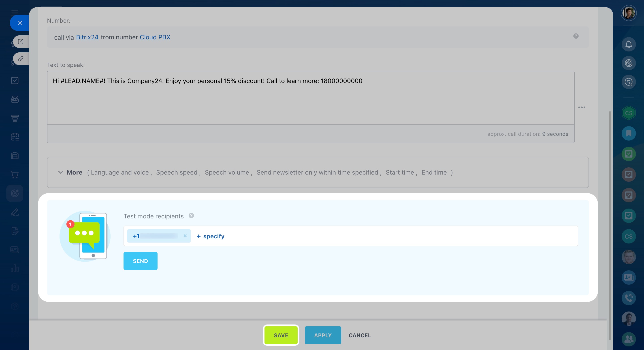The image size is (644, 350).
Task: Open in new window icon button
Action: [21, 41]
